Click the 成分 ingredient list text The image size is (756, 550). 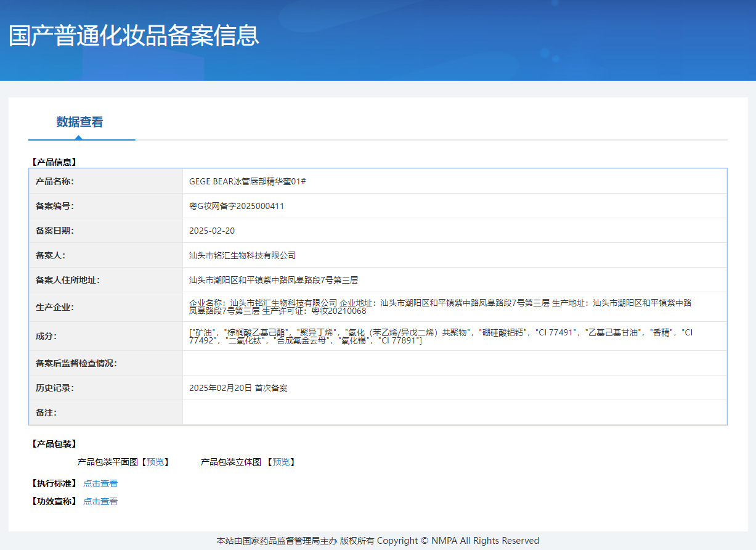coord(441,336)
